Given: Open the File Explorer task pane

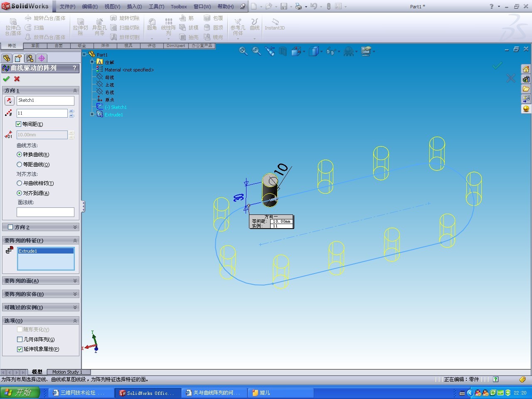Looking at the screenshot, I should (526, 89).
